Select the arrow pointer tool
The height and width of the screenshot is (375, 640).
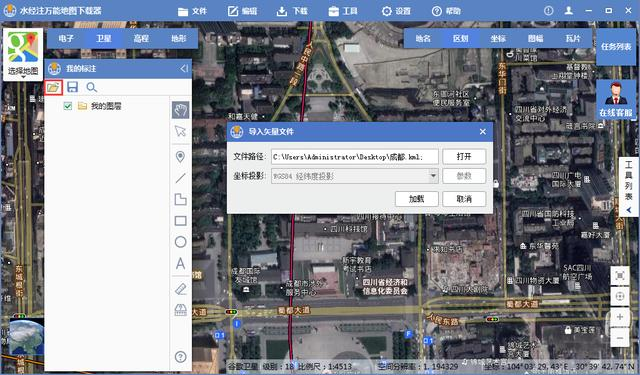click(x=180, y=131)
